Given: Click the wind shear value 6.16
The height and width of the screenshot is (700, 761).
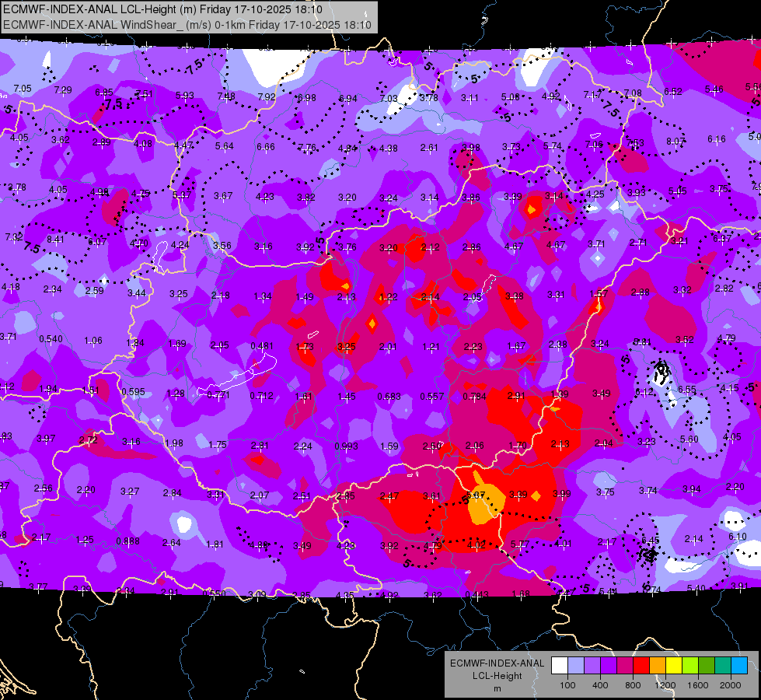Looking at the screenshot, I should tap(717, 139).
